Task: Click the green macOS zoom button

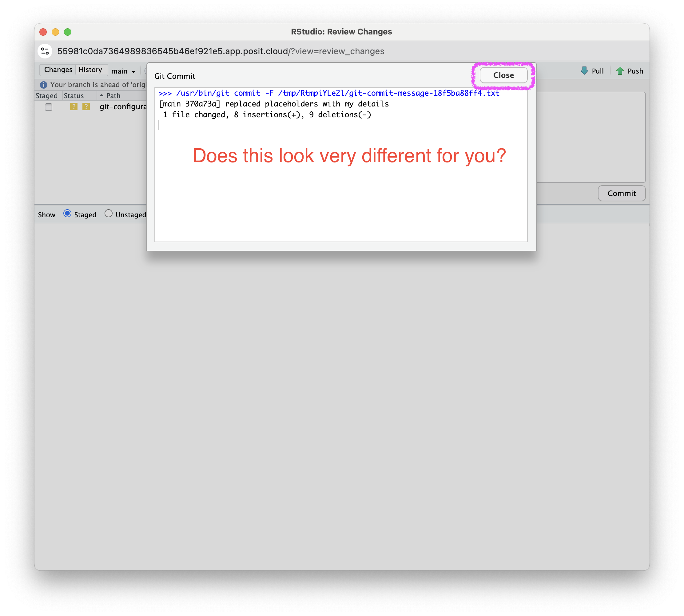Action: click(x=68, y=32)
